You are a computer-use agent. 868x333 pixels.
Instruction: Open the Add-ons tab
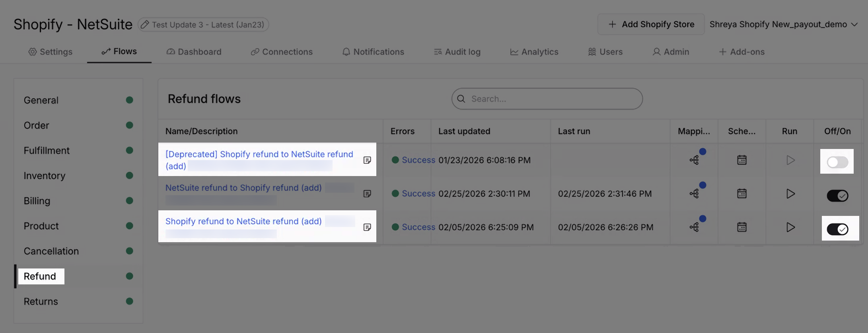click(x=741, y=52)
